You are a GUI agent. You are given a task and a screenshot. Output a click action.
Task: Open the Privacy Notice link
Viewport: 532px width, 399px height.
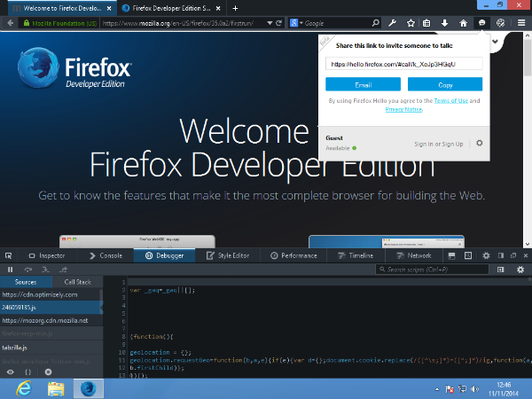point(403,109)
